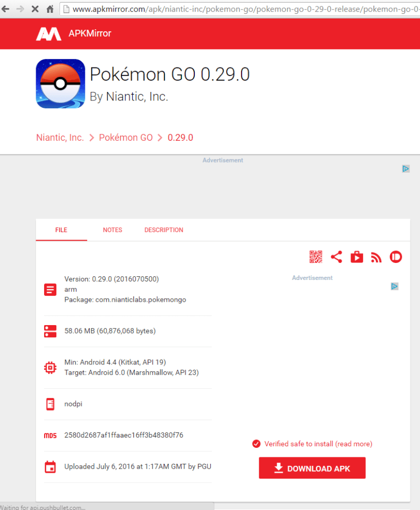Click the verified safe checkmark icon

pos(256,444)
